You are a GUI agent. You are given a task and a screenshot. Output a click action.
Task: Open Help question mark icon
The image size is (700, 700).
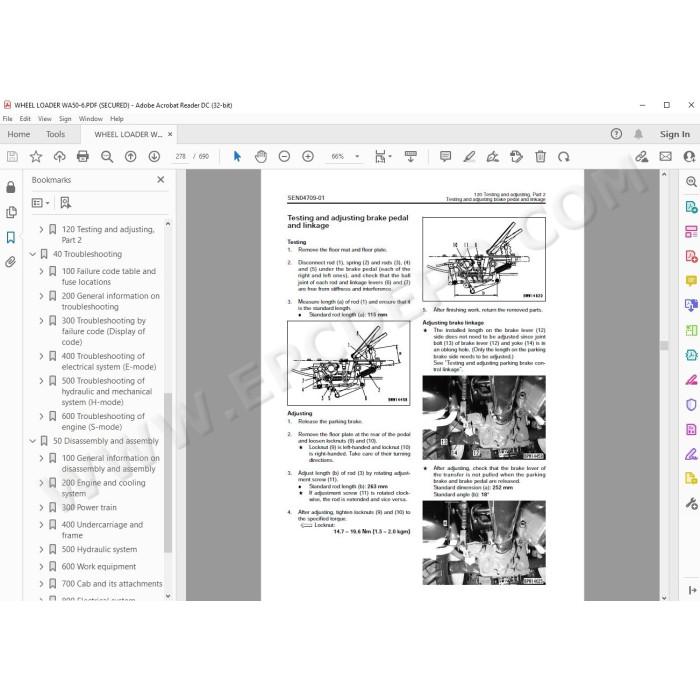tap(616, 134)
